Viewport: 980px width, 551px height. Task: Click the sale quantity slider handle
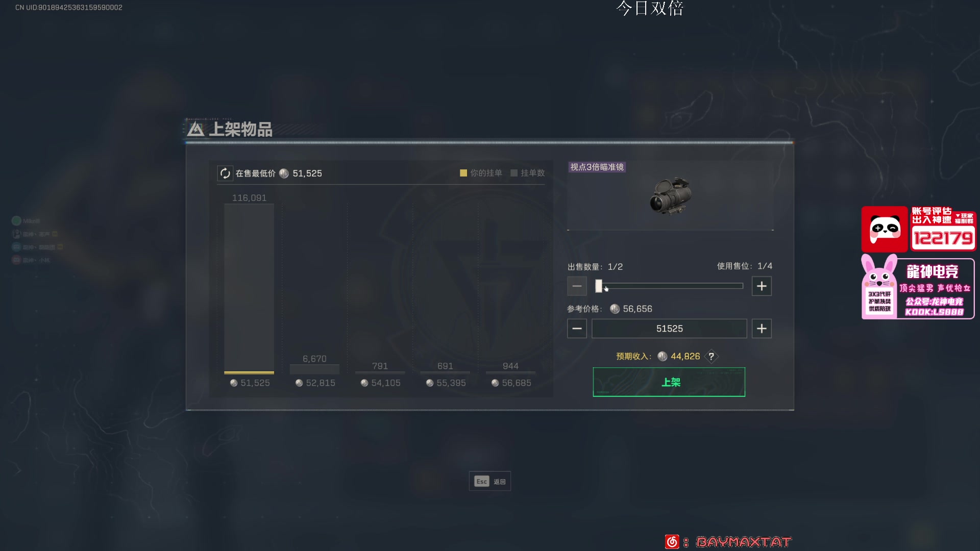click(599, 286)
